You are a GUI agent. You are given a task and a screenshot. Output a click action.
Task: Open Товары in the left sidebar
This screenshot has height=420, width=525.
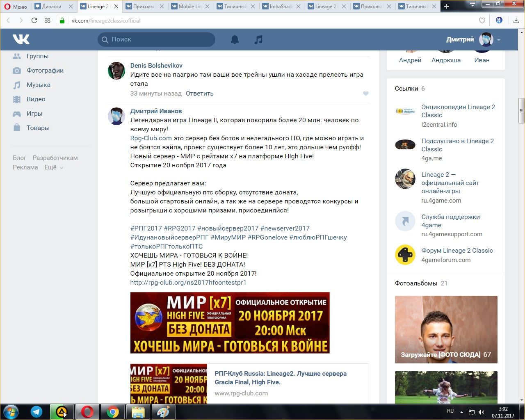pos(38,128)
